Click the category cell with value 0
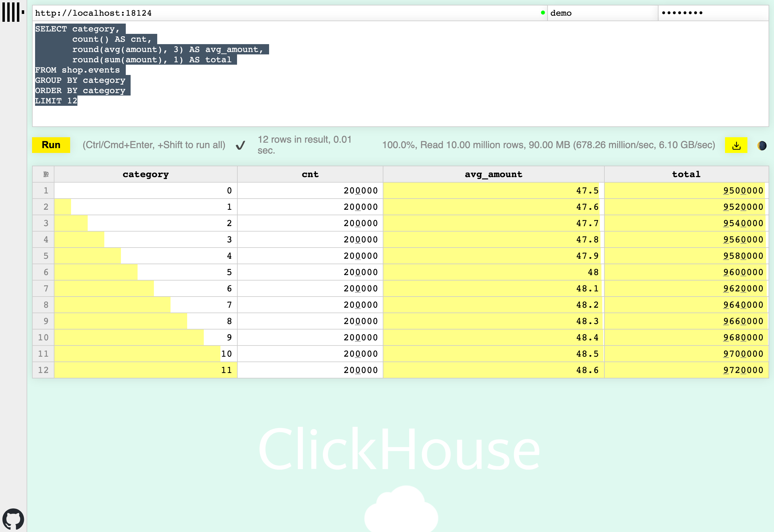Image resolution: width=774 pixels, height=532 pixels. (146, 191)
